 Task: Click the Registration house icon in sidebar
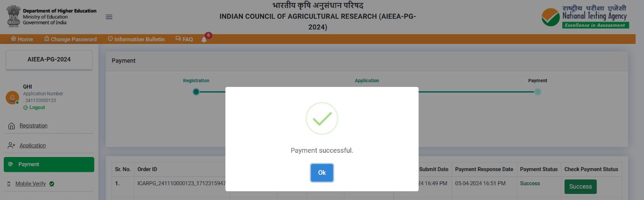(12, 126)
